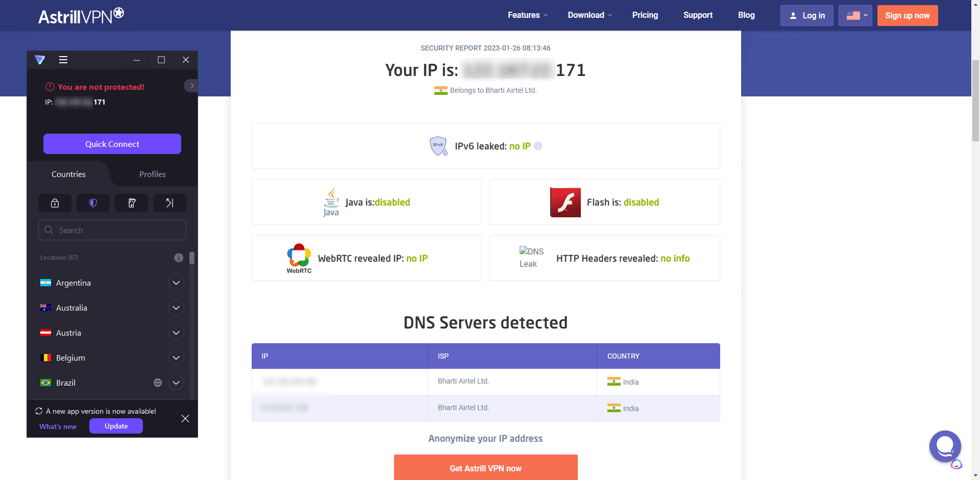The image size is (980, 480).
Task: Click the refresh icon in update notice
Action: tap(39, 411)
